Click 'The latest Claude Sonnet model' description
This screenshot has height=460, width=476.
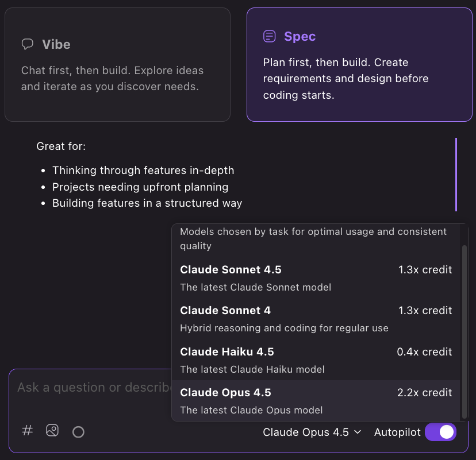(256, 287)
